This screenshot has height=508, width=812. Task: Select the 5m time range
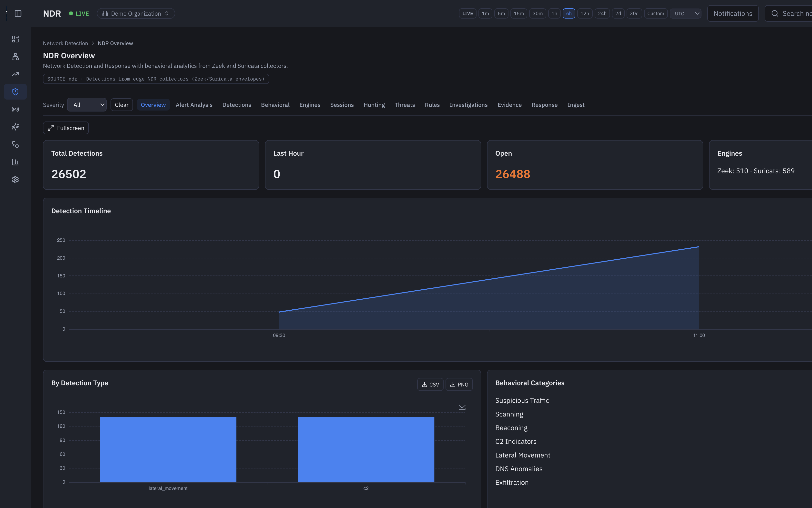(x=501, y=13)
